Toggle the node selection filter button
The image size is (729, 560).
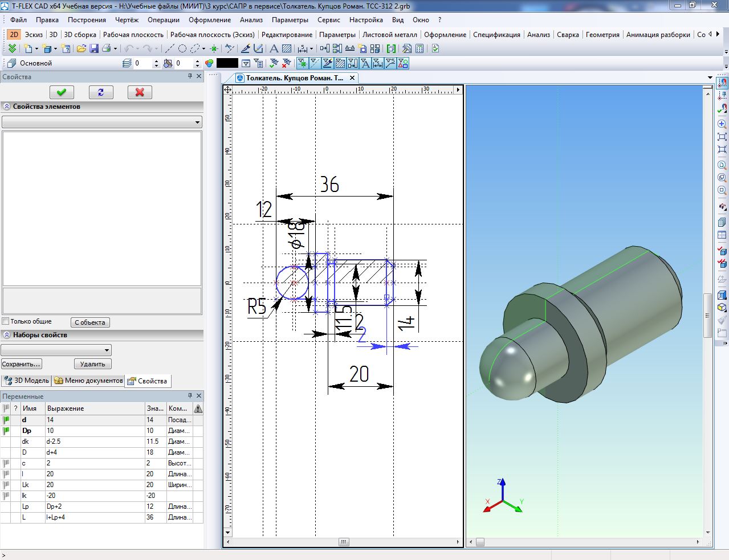point(303,63)
